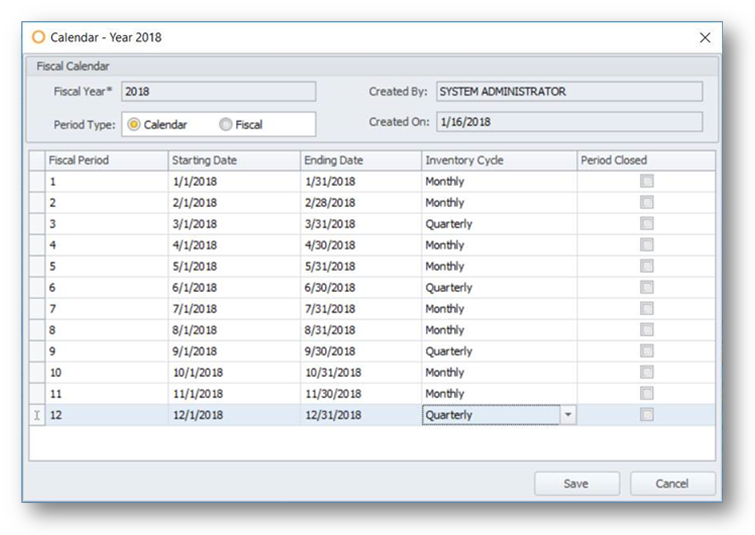Click the Inventory Cycle column header
This screenshot has width=755, height=535.
(498, 160)
